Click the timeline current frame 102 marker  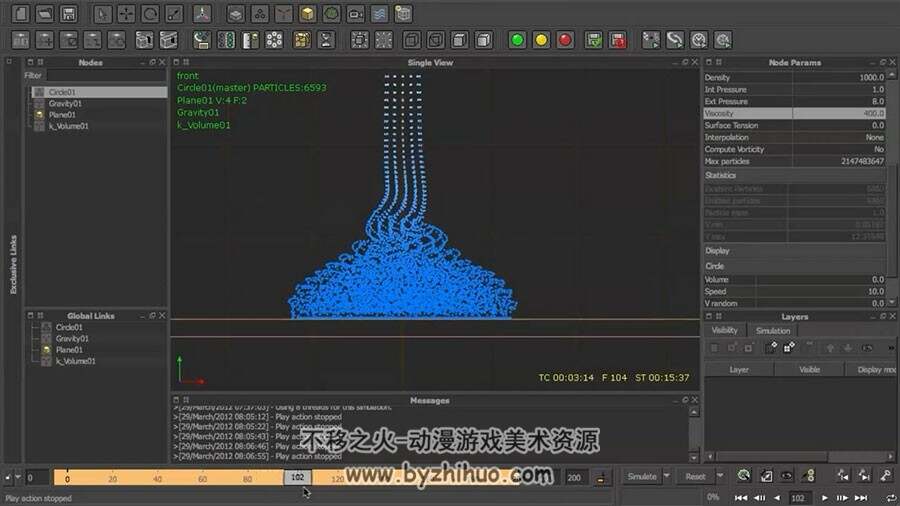click(x=297, y=477)
